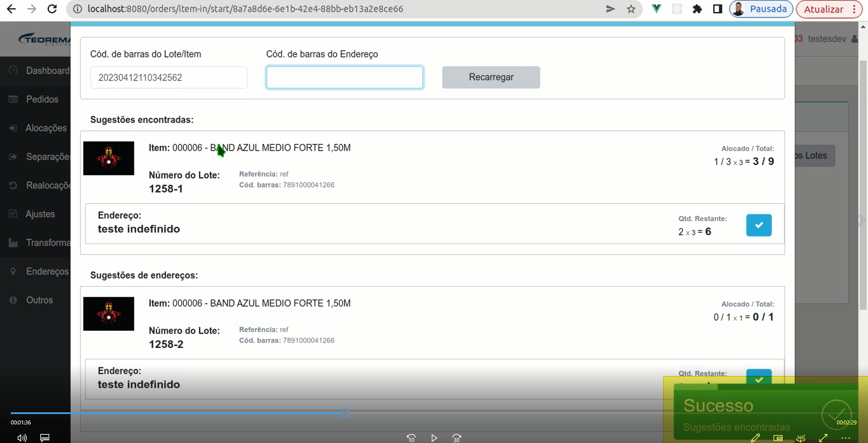Open the Pausada profile button
This screenshot has height=443, width=868.
[761, 9]
